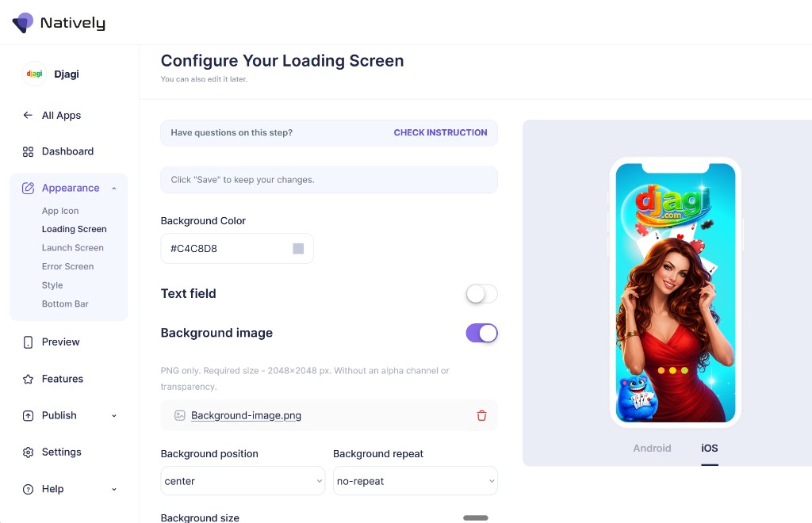The image size is (812, 523).
Task: Click the All Apps back arrow
Action: (x=28, y=115)
